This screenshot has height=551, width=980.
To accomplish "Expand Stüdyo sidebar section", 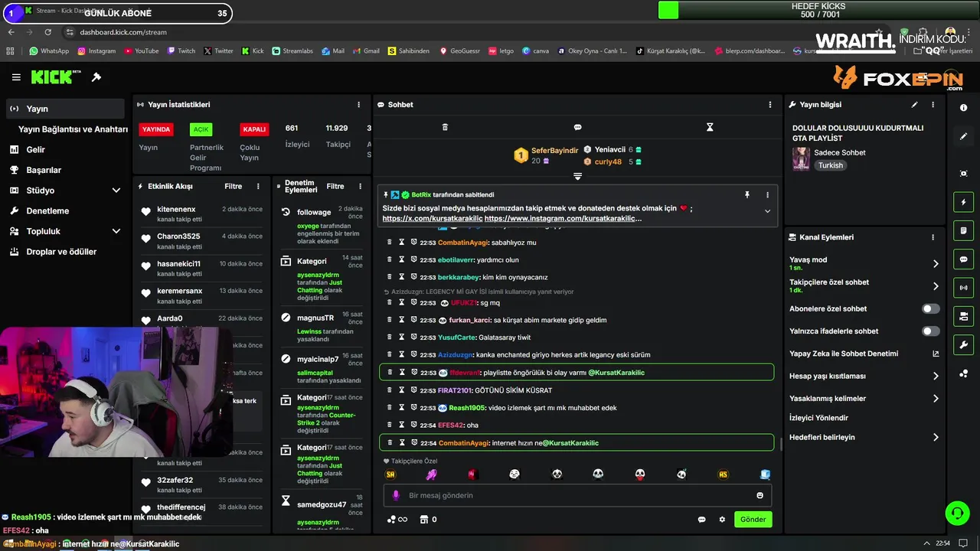I will tap(116, 191).
